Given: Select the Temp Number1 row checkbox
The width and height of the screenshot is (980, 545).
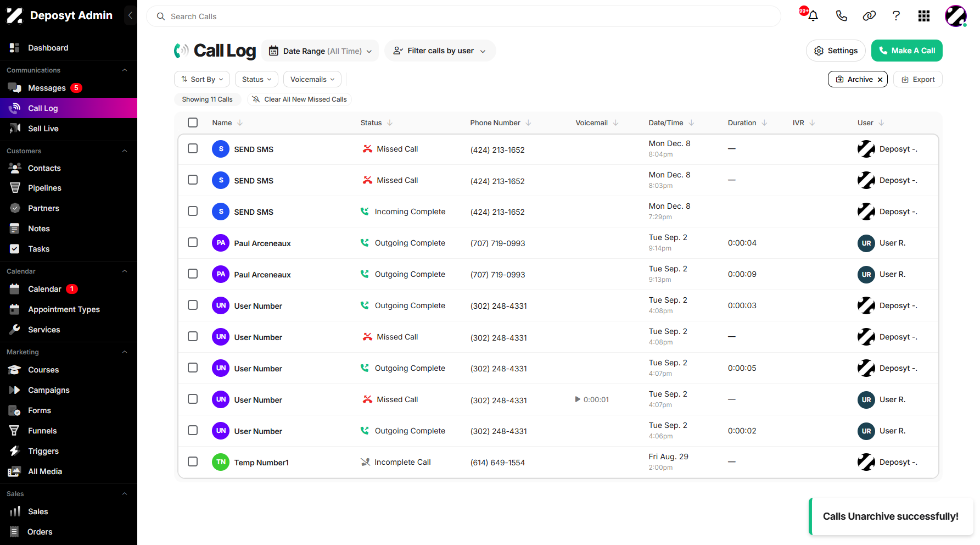Looking at the screenshot, I should (x=193, y=461).
